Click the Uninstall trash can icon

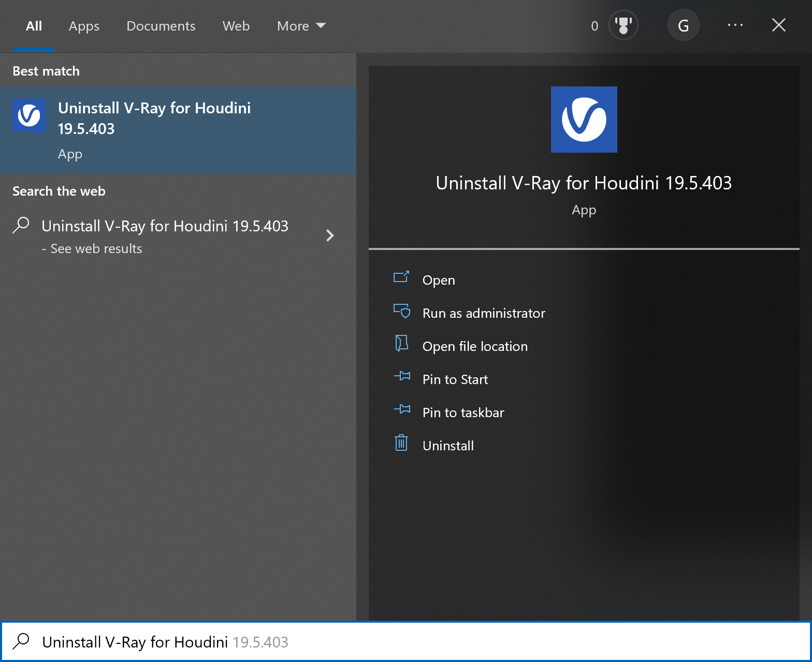(x=401, y=443)
